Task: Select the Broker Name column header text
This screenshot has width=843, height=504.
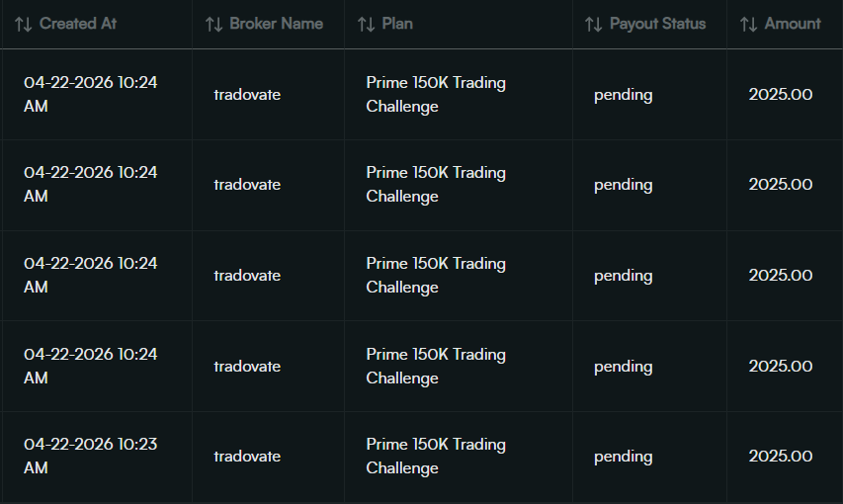Action: tap(276, 24)
